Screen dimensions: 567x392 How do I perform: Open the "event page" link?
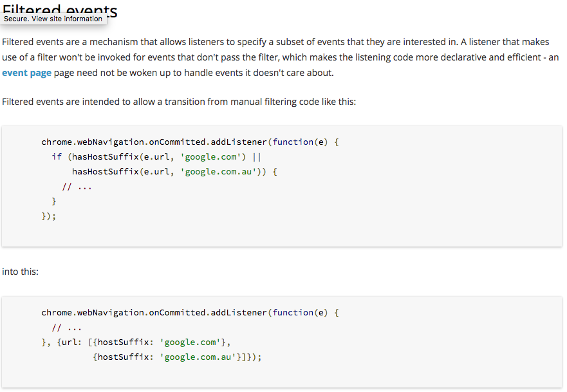26,73
